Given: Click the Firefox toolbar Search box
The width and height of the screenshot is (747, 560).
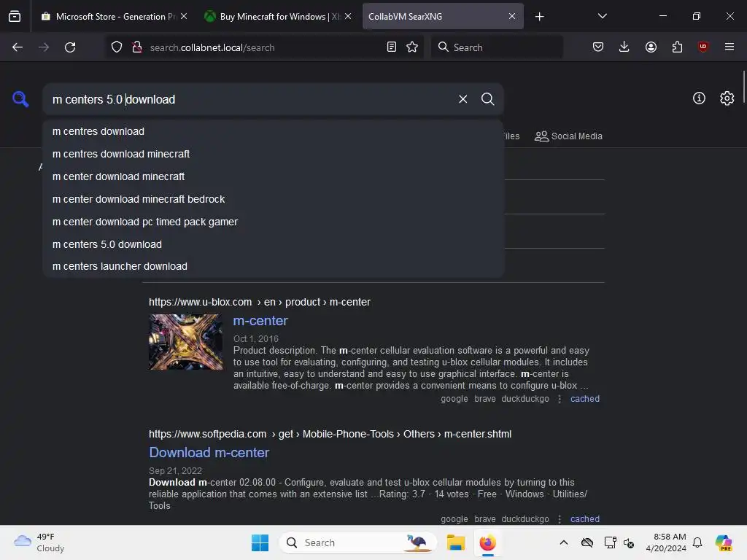Looking at the screenshot, I should 497,47.
